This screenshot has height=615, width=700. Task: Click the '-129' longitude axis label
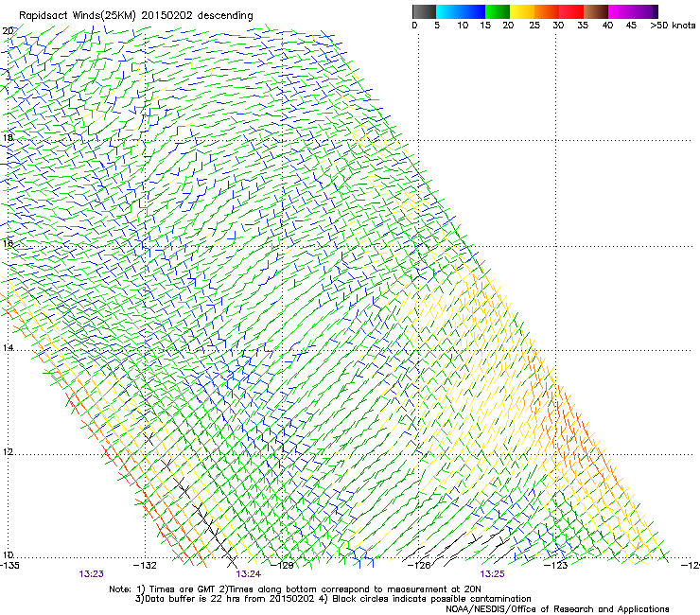pyautogui.click(x=283, y=566)
